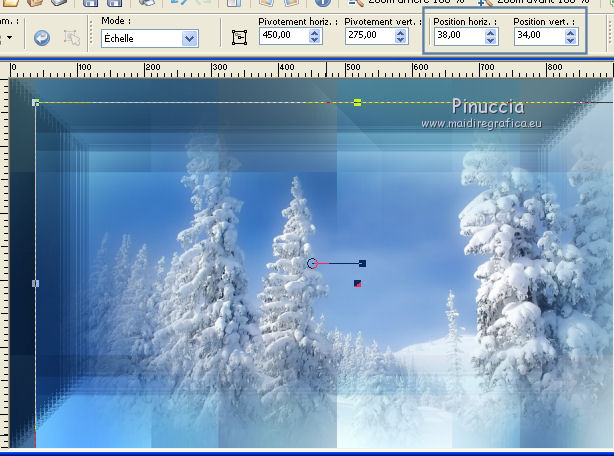Click the greyed-out selection icon beside reset arrow

72,38
